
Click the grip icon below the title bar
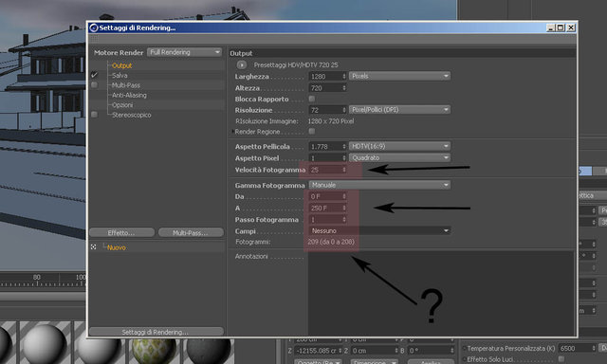coord(94,39)
